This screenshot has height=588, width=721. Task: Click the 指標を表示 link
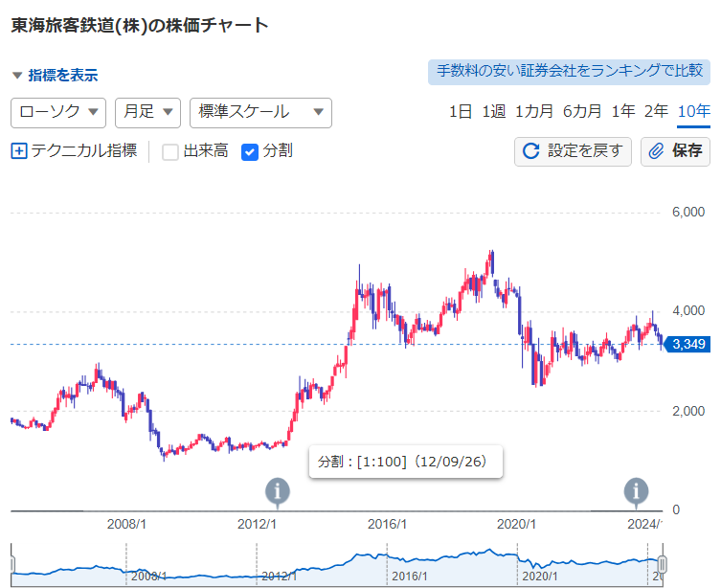[x=63, y=75]
